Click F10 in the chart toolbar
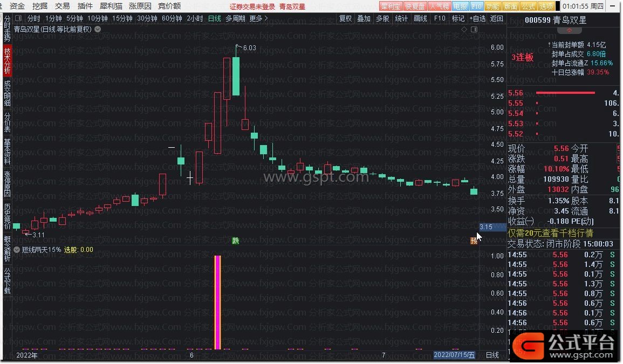Image resolution: width=623 pixels, height=364 pixels. [440, 18]
